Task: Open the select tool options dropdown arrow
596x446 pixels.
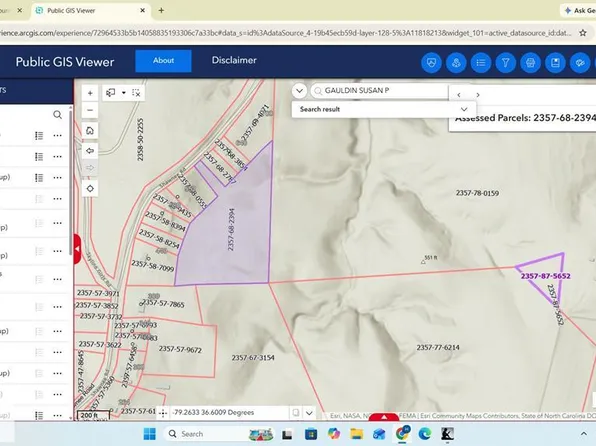Action: [124, 93]
